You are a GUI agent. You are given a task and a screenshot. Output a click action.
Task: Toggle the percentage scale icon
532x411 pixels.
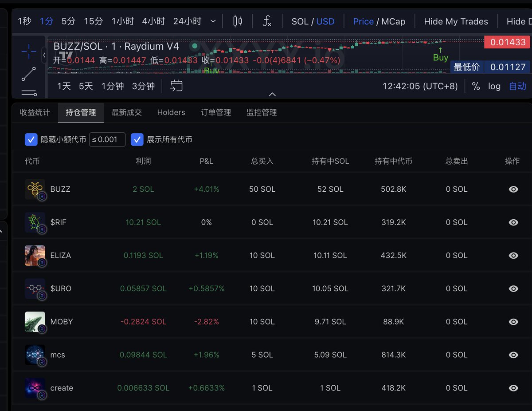click(x=476, y=86)
